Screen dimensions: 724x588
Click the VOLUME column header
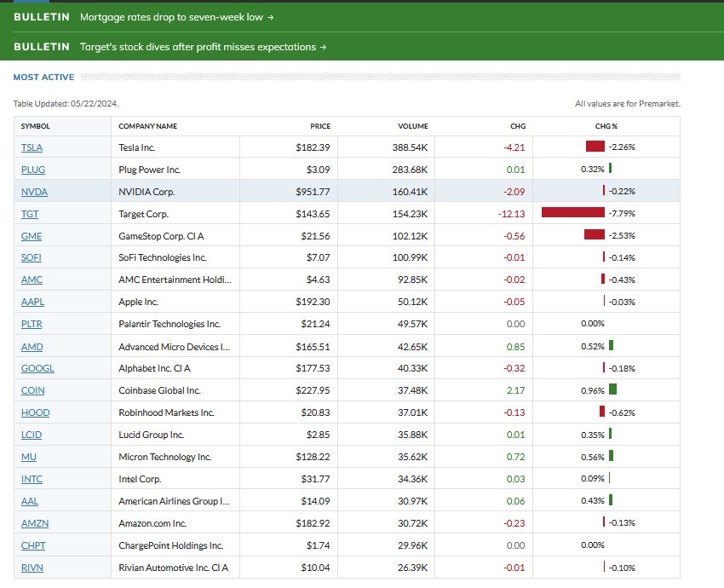[412, 126]
